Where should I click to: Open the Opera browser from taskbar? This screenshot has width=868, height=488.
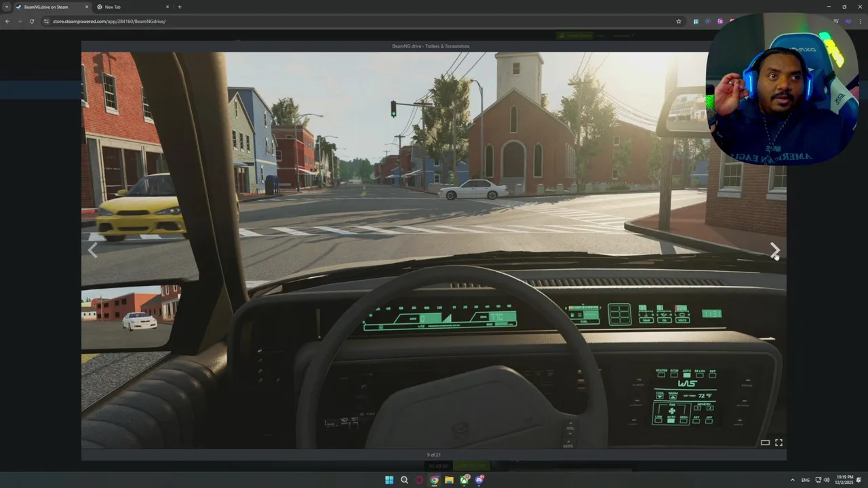(x=419, y=480)
